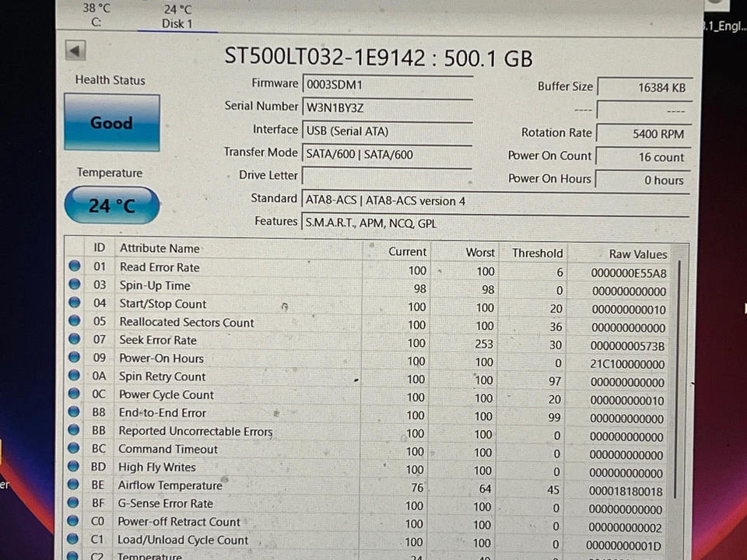Click status dot for Load/Unload Cycle Count

point(74,539)
